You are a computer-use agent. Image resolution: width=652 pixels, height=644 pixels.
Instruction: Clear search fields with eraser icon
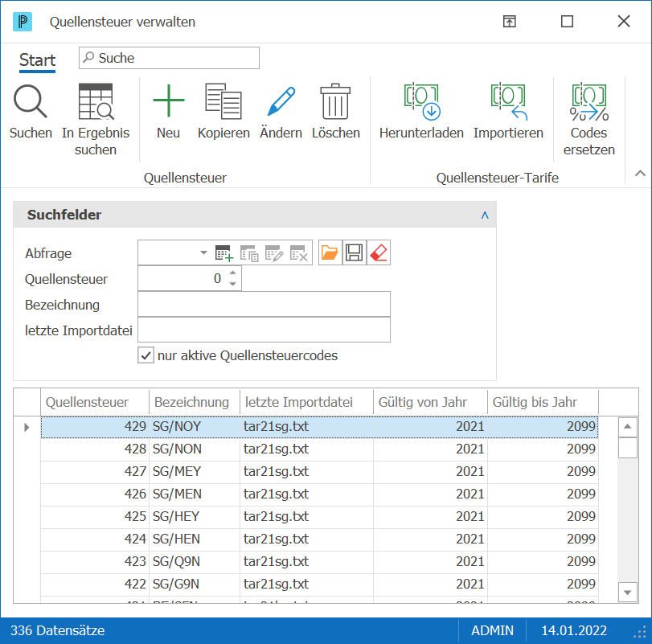[x=379, y=252]
